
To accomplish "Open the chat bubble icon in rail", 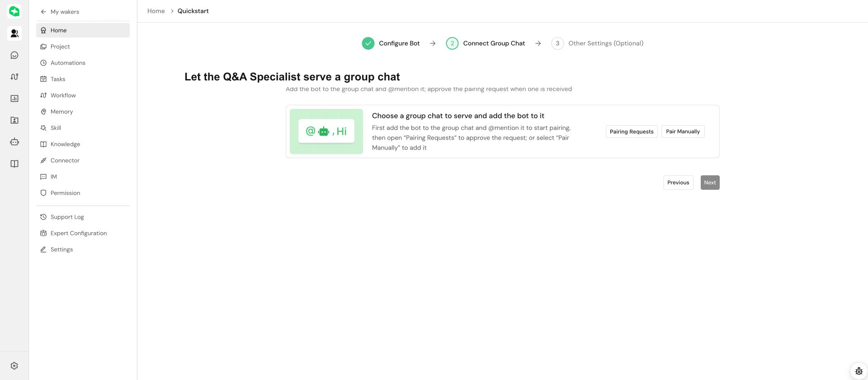I will (14, 55).
